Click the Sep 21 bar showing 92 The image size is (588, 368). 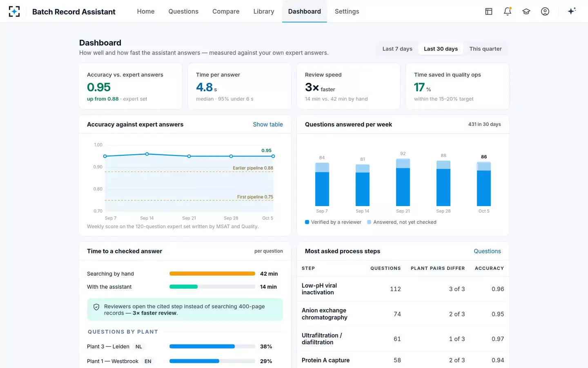[x=403, y=182]
